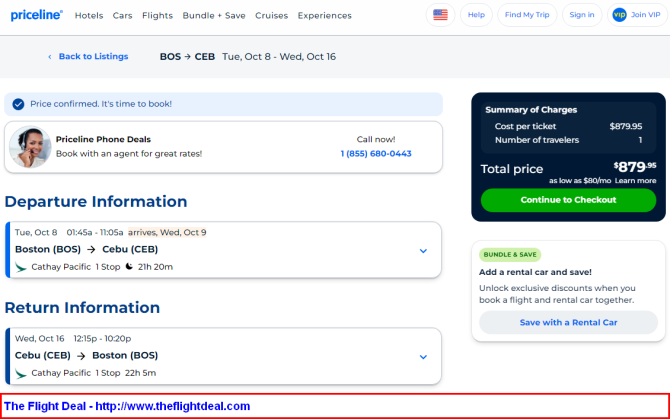Click Save with a Rental Car button
The height and width of the screenshot is (419, 670).
568,322
